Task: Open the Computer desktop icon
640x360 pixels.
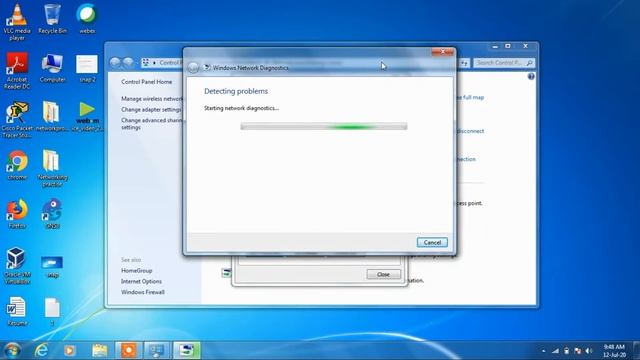Action: [52, 68]
